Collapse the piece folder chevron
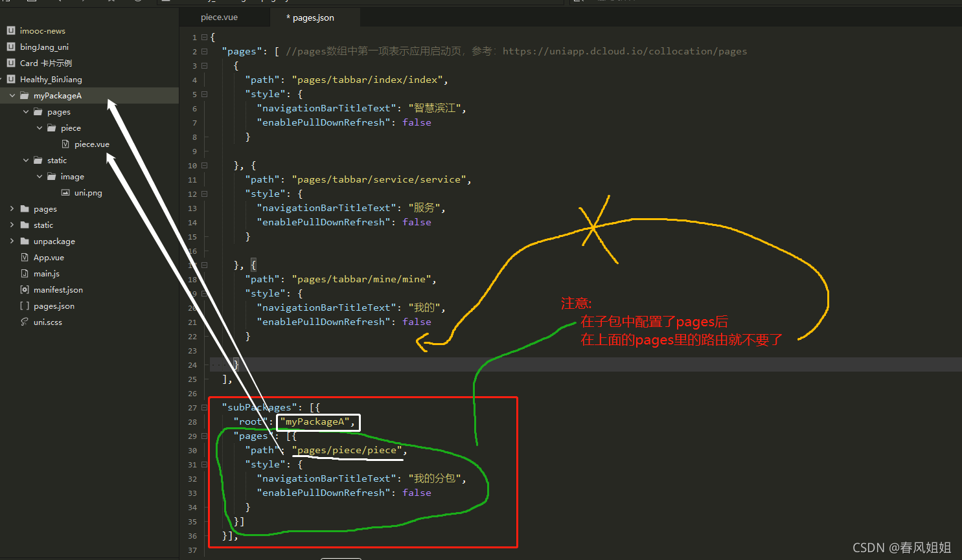The image size is (962, 560). coord(40,128)
